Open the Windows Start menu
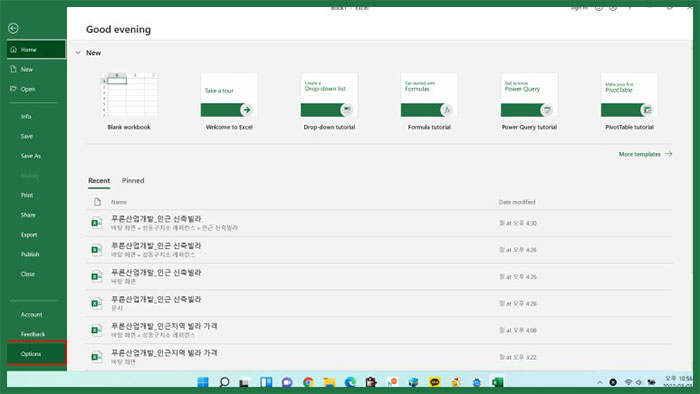 [203, 382]
